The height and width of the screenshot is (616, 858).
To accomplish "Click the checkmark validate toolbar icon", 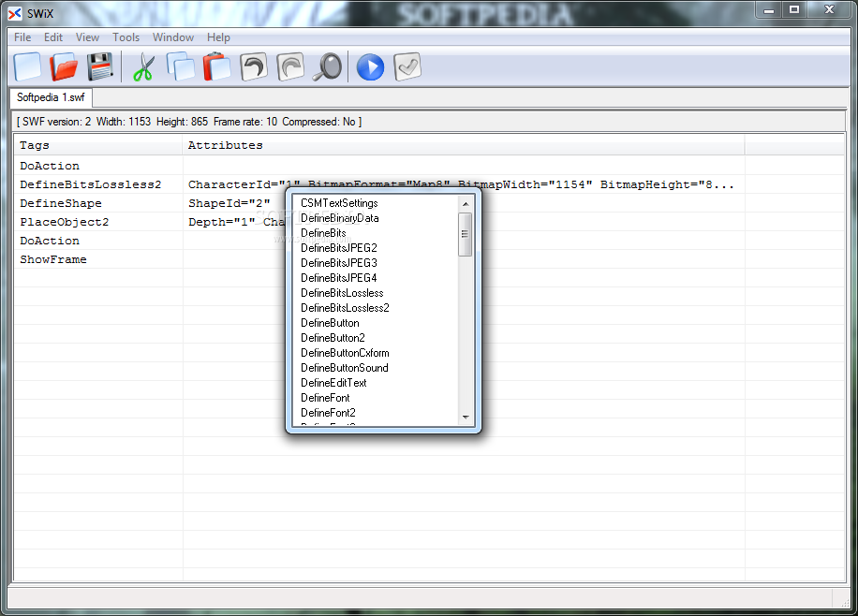I will [407, 66].
